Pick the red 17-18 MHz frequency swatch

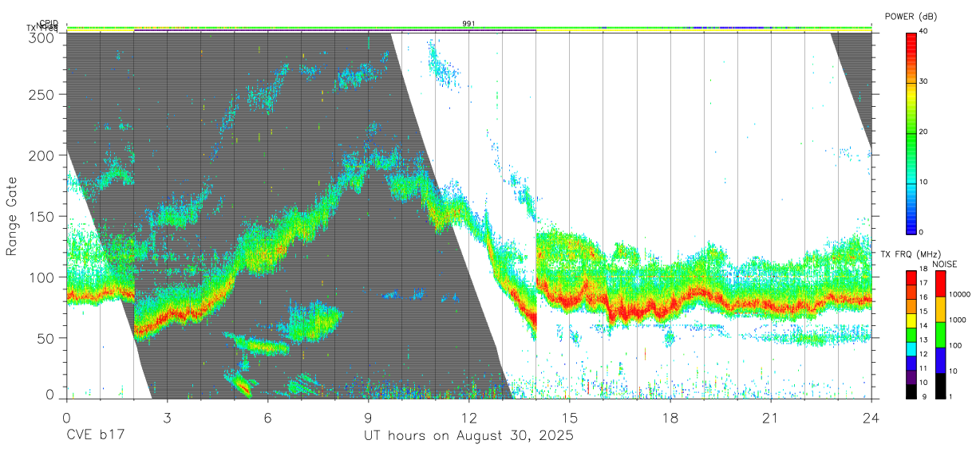(911, 278)
